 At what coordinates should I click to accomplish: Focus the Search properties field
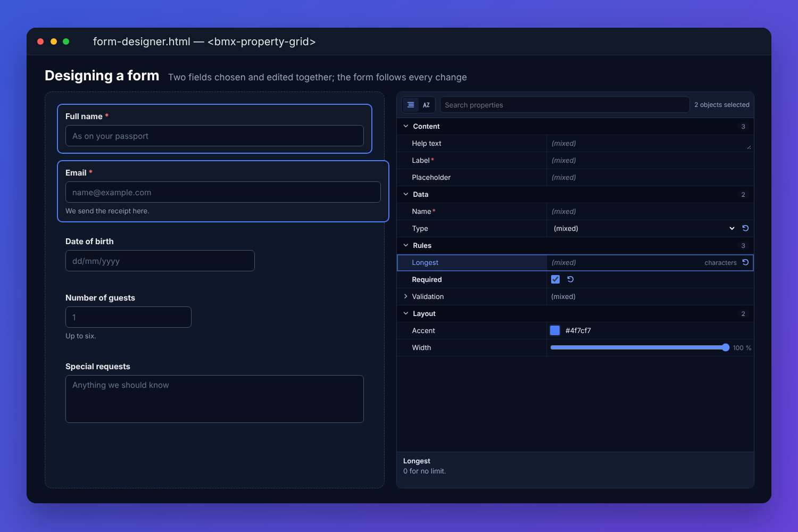click(564, 105)
